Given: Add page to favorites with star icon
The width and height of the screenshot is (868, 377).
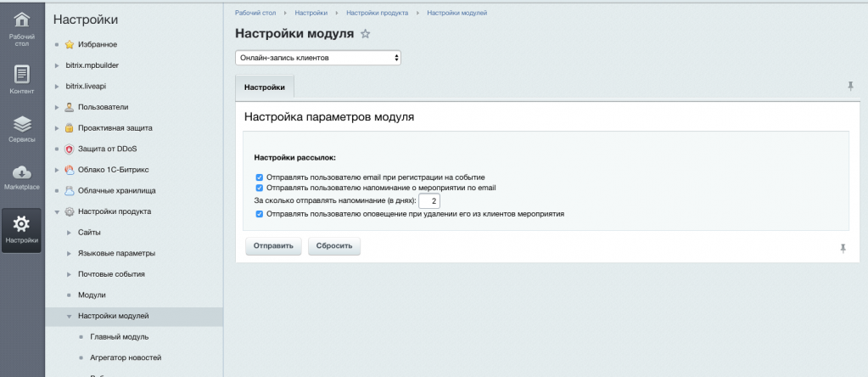Looking at the screenshot, I should pyautogui.click(x=366, y=34).
